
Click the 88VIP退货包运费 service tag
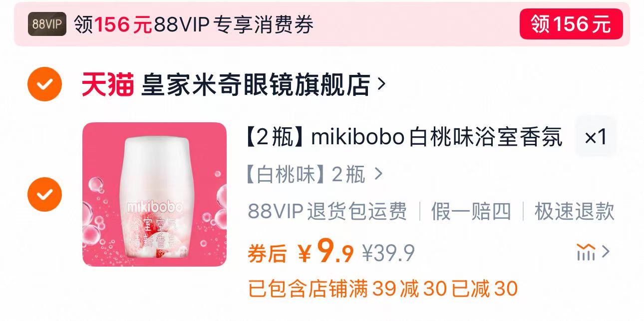327,212
